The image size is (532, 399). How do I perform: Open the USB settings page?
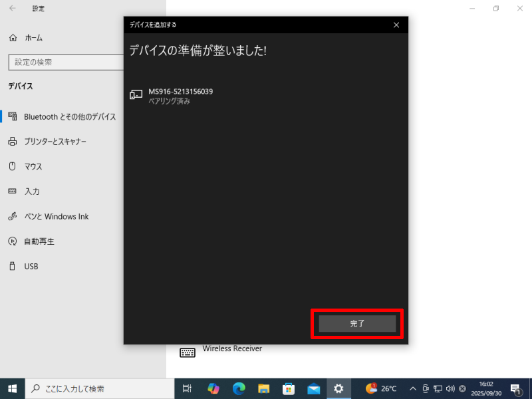click(31, 267)
